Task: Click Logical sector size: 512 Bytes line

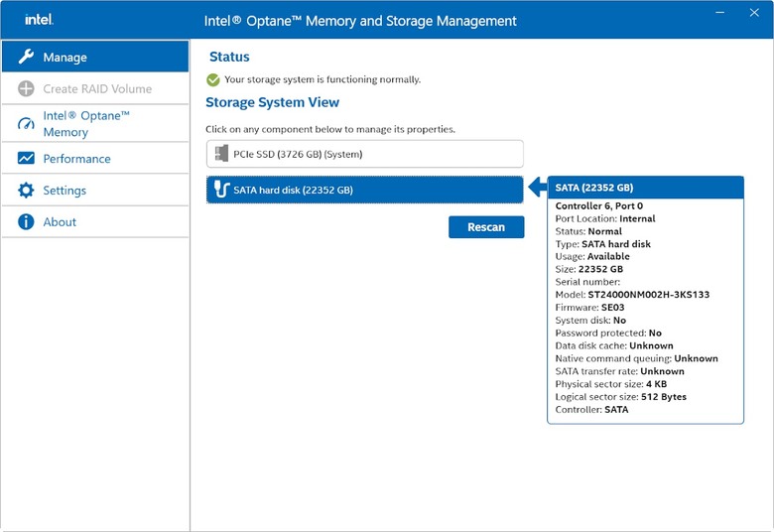Action: click(620, 397)
